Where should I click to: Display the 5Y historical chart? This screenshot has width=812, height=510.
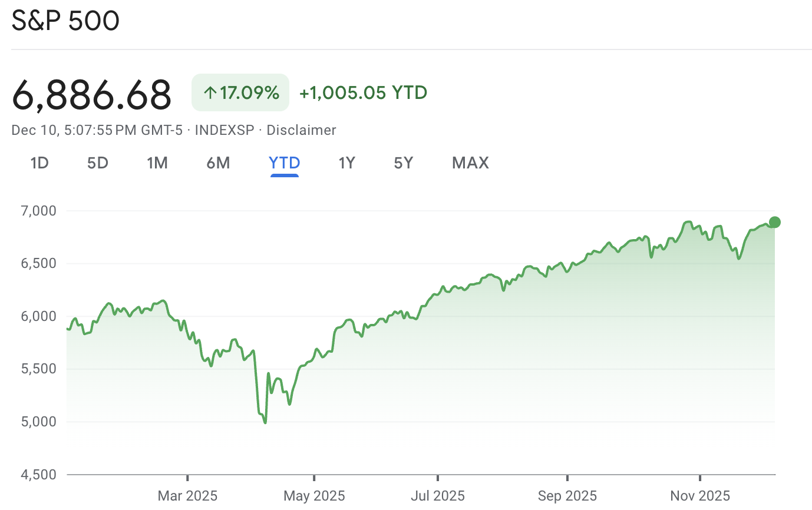click(403, 163)
